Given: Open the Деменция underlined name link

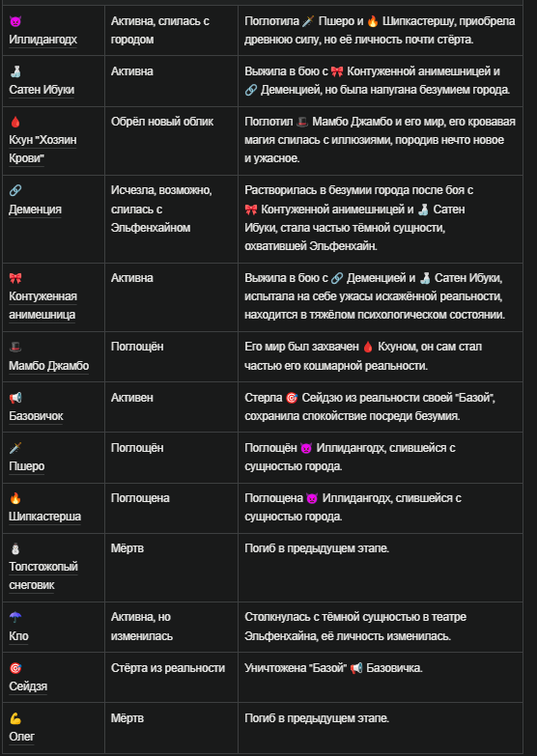Looking at the screenshot, I should pyautogui.click(x=35, y=210).
